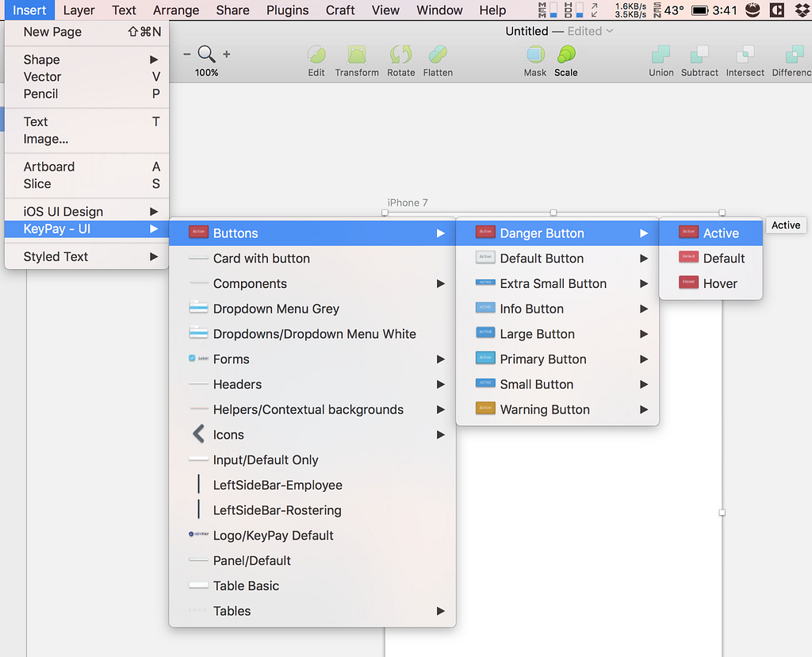Zoom out with the minus button
The width and height of the screenshot is (812, 657).
point(187,54)
